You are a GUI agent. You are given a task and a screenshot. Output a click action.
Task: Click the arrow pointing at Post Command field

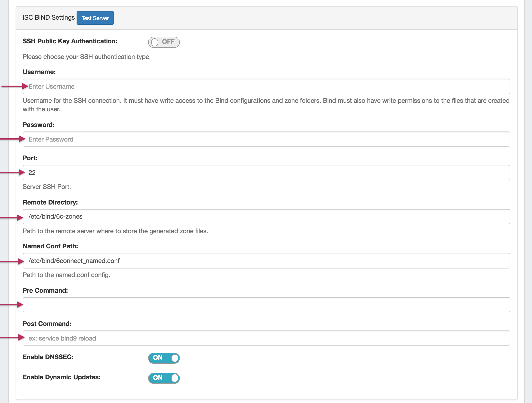coord(13,337)
